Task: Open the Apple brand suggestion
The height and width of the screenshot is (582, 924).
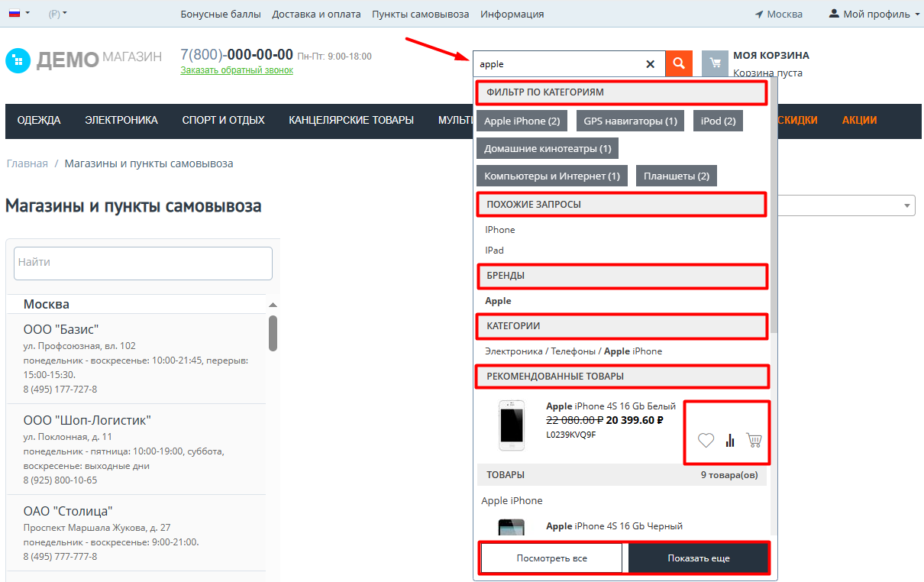Action: (x=498, y=301)
